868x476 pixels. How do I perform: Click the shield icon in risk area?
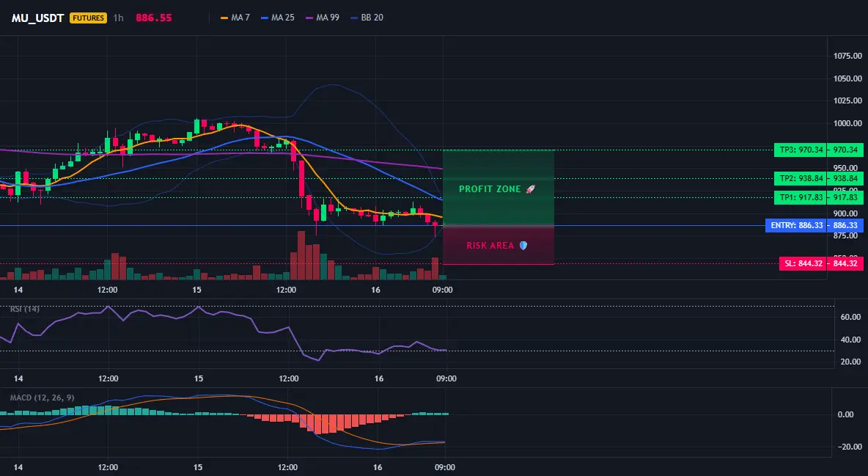(523, 246)
